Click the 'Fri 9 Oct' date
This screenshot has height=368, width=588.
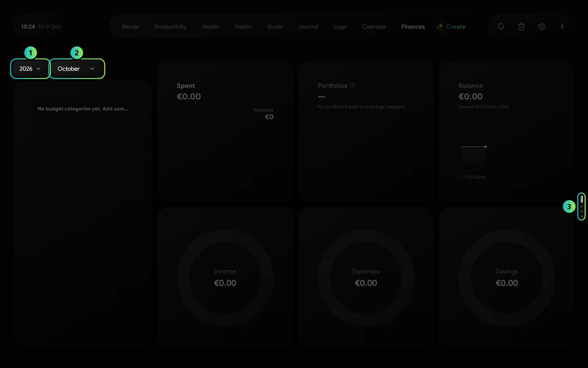tap(49, 26)
